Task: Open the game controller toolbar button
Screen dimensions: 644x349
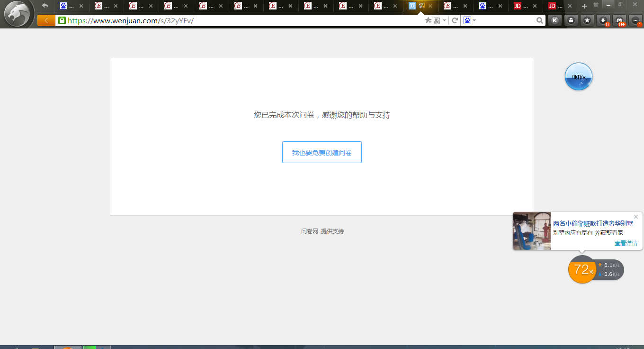Action: tap(619, 20)
